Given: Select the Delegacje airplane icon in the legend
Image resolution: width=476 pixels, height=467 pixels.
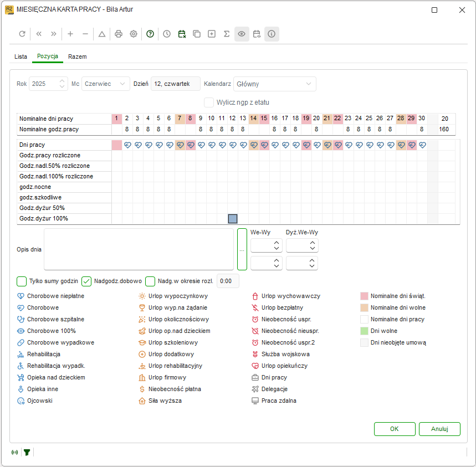Looking at the screenshot, I should pyautogui.click(x=255, y=389).
